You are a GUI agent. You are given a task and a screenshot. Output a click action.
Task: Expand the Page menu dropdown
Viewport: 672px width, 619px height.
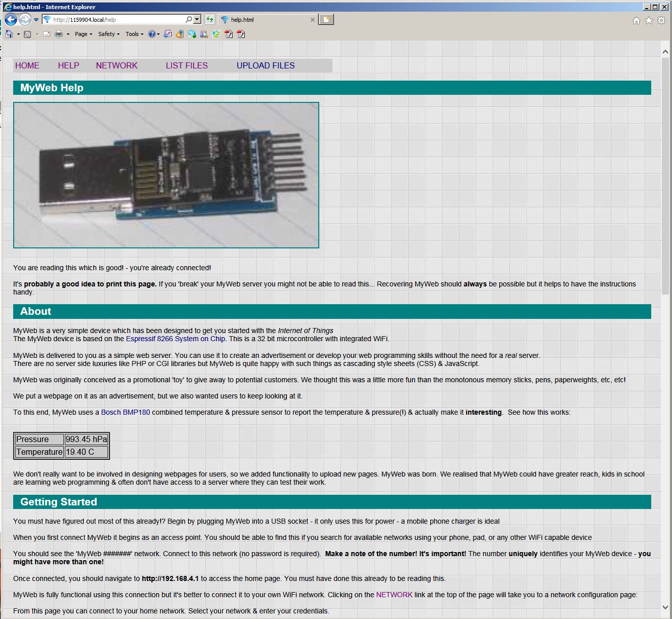83,34
